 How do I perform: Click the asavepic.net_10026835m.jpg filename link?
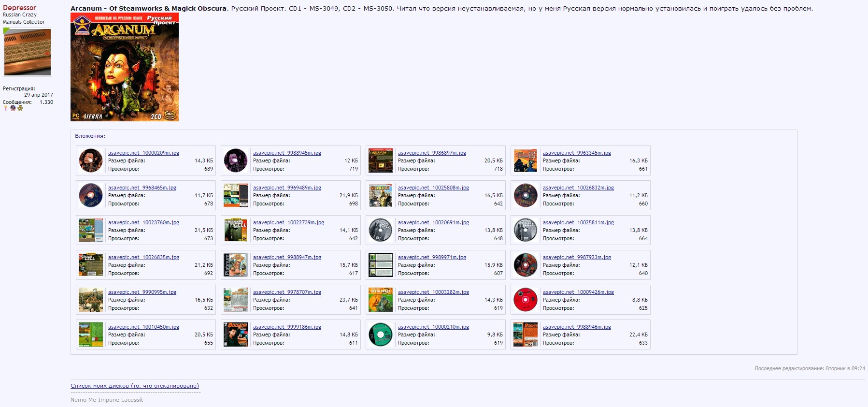(143, 257)
